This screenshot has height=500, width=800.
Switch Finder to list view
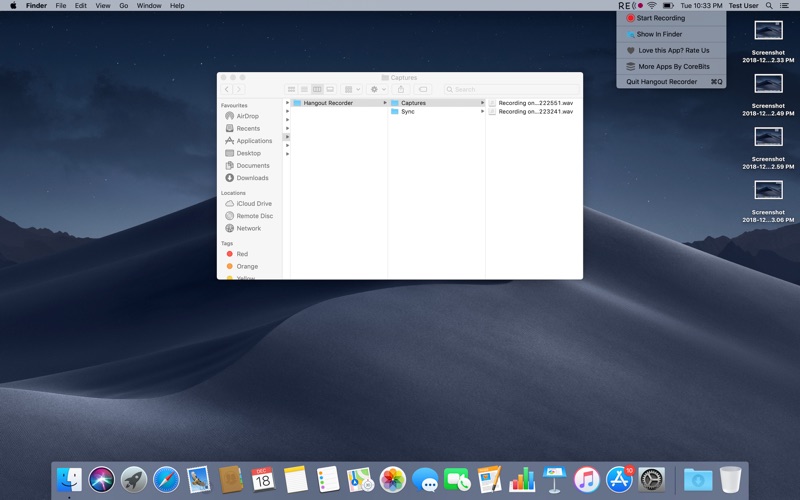[304, 89]
